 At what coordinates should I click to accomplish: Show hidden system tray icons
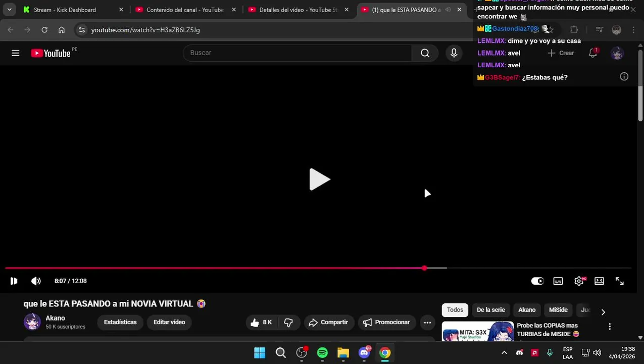click(504, 353)
